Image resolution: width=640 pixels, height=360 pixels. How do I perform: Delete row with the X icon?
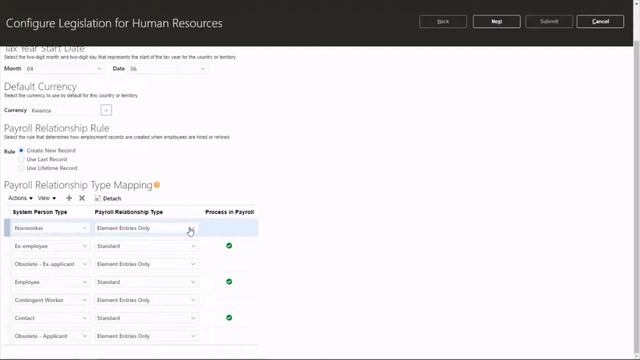tap(82, 198)
